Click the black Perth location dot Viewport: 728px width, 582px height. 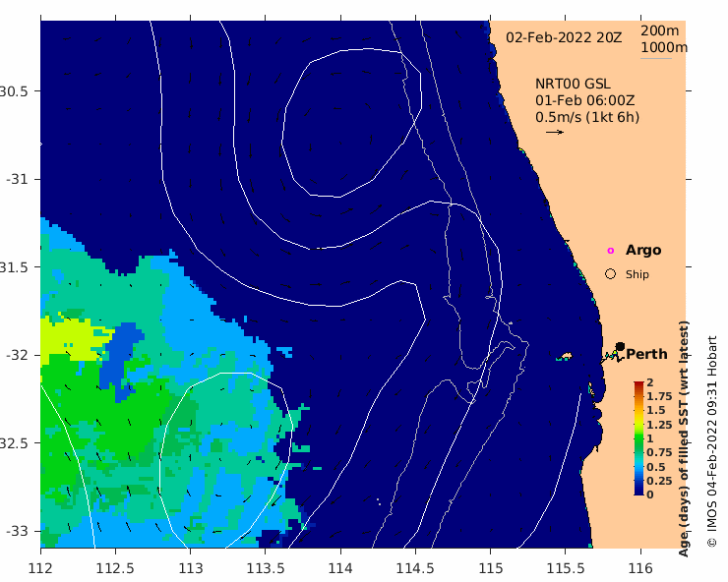[620, 347]
